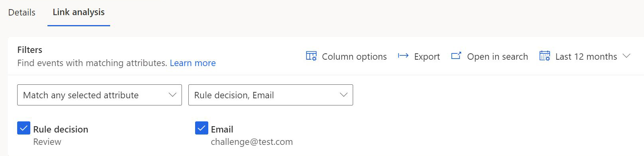
Task: Click the calendar icon for date range
Action: [545, 56]
